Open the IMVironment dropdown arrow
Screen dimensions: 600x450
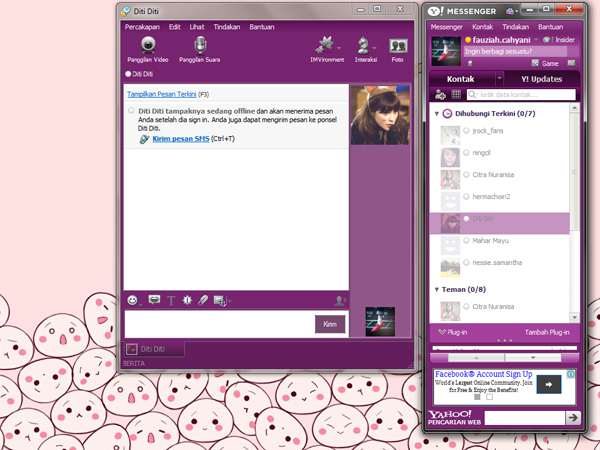coord(339,48)
